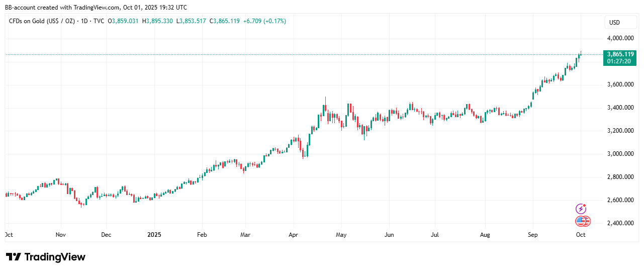The height and width of the screenshot is (272, 644).
Task: Click the current price label 3,865.119
Action: 620,54
